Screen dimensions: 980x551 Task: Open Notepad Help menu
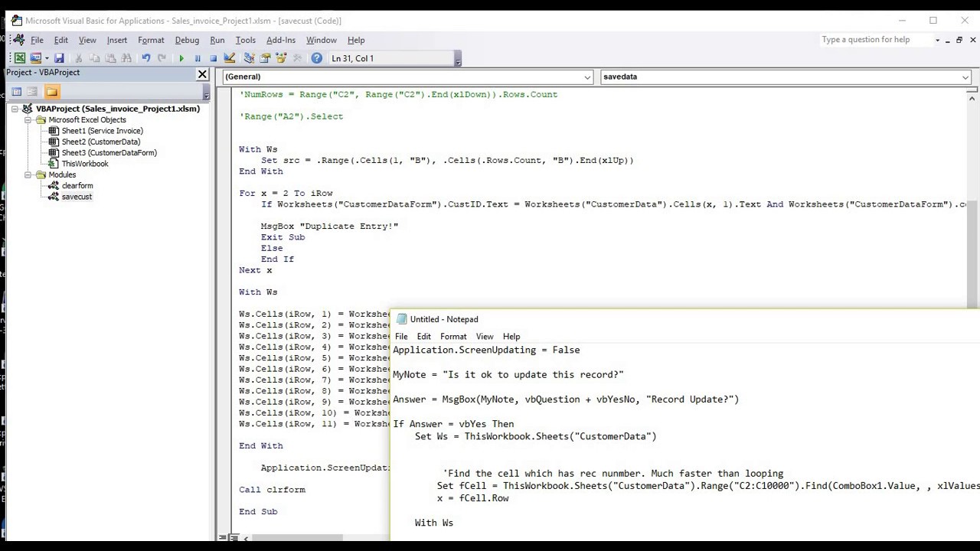(x=511, y=337)
